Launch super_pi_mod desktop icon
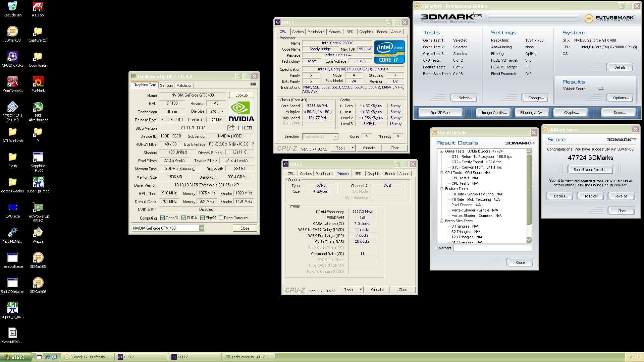The height and width of the screenshot is (362, 644). 38,185
